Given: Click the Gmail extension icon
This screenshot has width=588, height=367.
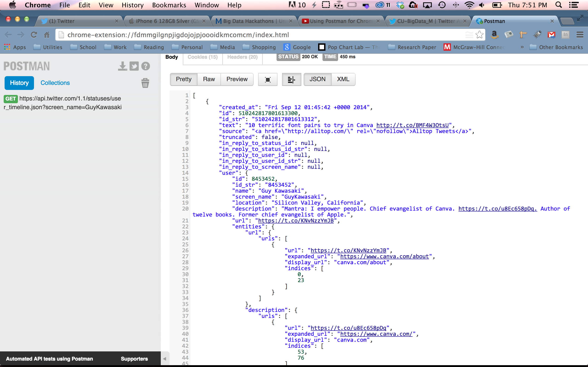Looking at the screenshot, I should point(551,35).
